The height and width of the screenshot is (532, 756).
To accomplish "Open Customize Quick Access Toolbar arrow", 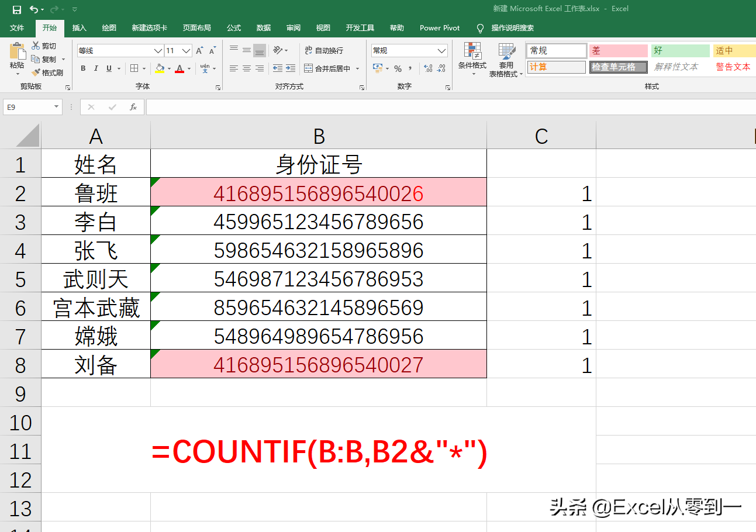I will pos(74,9).
